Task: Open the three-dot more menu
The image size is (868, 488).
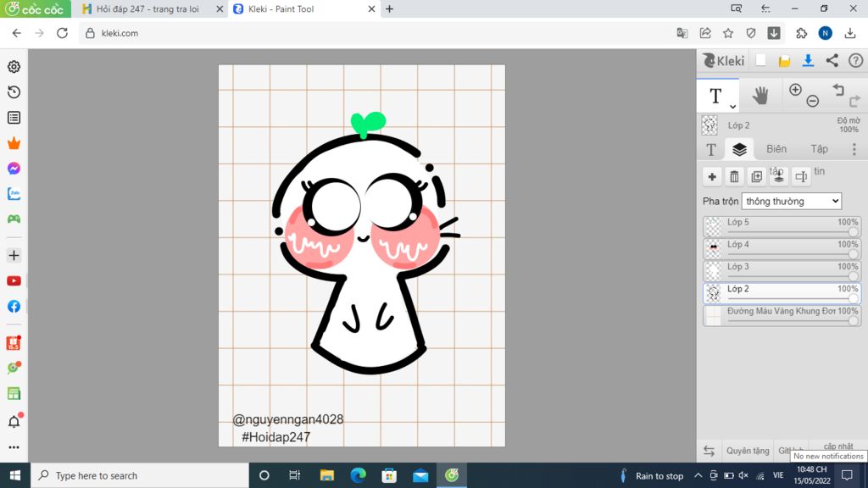Action: coord(854,149)
